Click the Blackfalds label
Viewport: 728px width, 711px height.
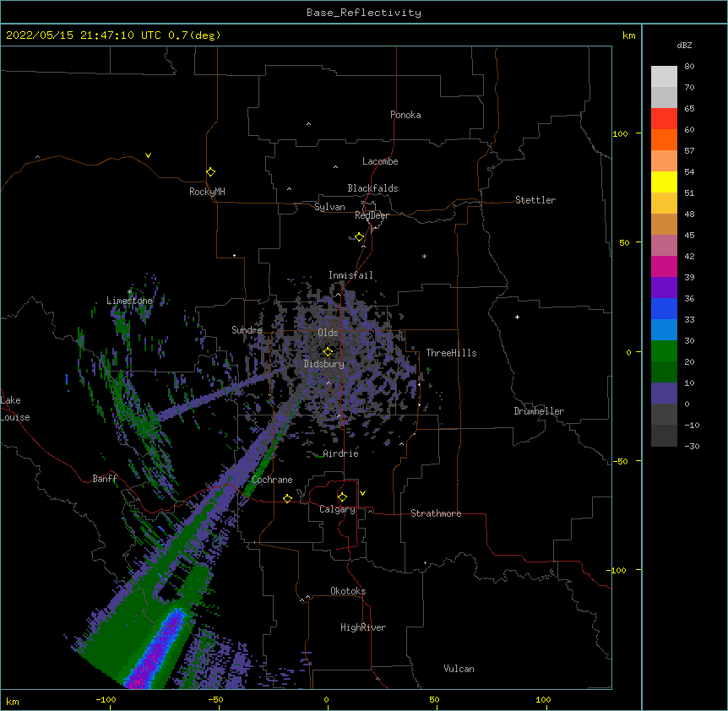click(x=372, y=188)
